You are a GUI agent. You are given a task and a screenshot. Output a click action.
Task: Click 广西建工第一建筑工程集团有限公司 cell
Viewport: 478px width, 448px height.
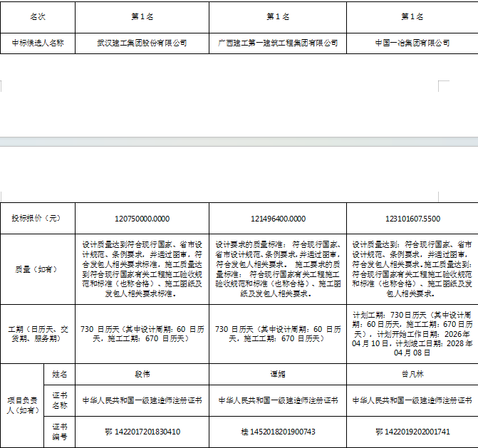(x=278, y=43)
